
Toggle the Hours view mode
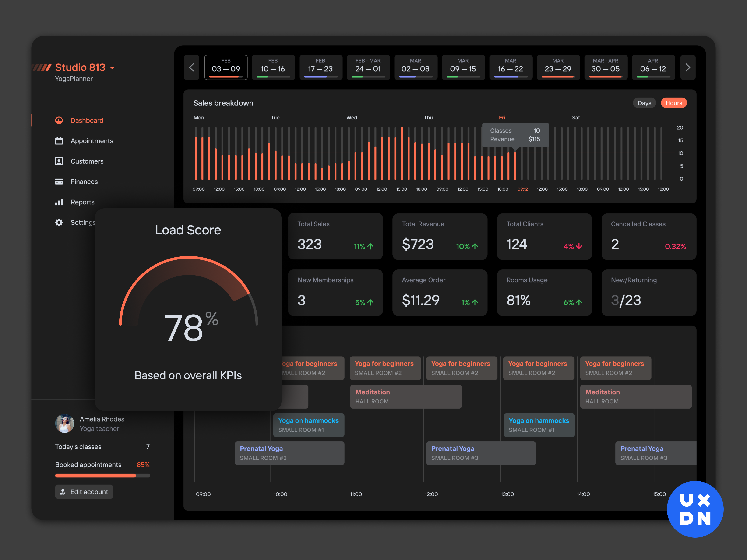point(673,103)
